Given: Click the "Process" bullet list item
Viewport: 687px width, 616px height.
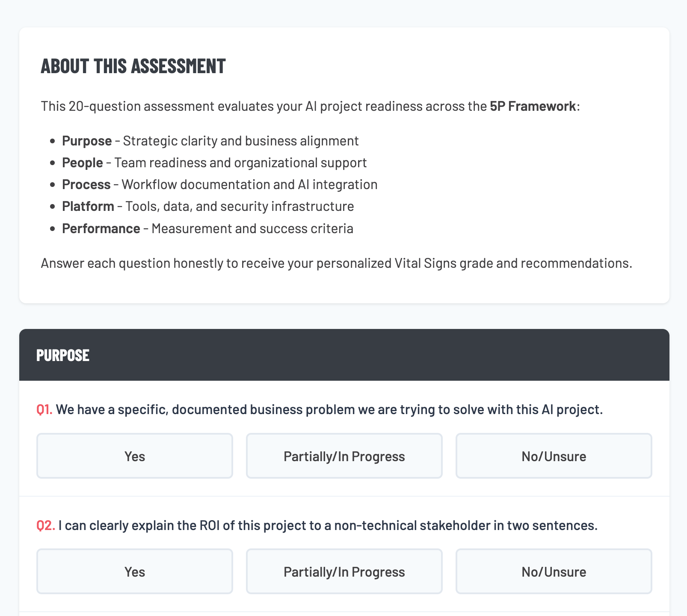Looking at the screenshot, I should 219,184.
